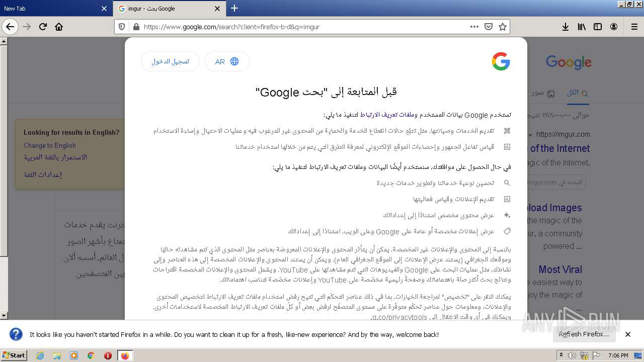Image resolution: width=644 pixels, height=362 pixels.
Task: Open Action Center flag tray icon
Action: pos(597,355)
